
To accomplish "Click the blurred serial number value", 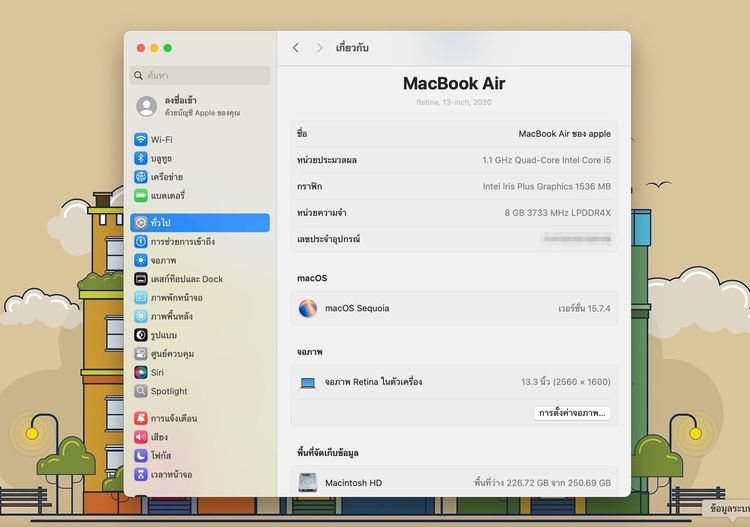I will click(577, 238).
